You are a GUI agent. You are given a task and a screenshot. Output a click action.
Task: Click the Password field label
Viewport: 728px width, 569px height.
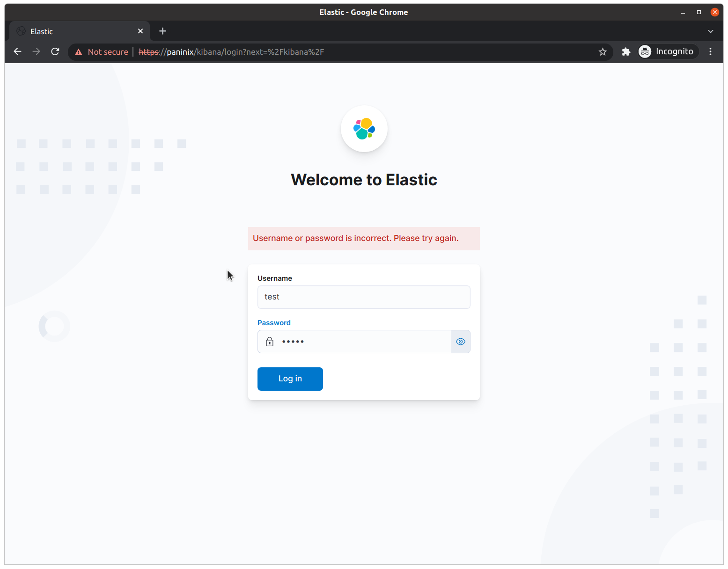point(274,323)
